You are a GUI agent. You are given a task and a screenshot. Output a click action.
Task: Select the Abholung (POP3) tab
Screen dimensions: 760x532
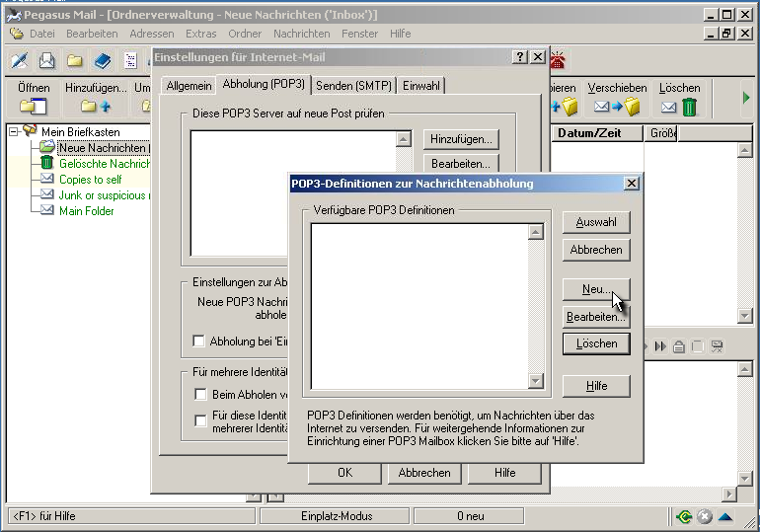pos(264,84)
